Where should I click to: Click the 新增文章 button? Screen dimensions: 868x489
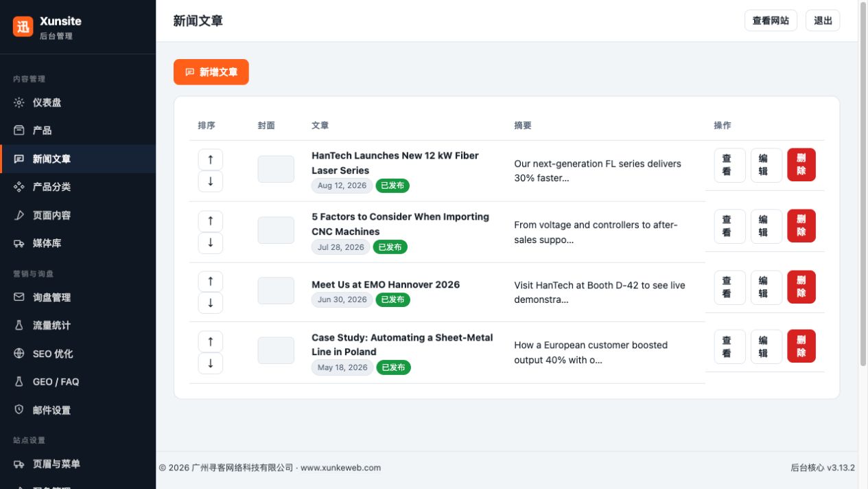(x=211, y=72)
